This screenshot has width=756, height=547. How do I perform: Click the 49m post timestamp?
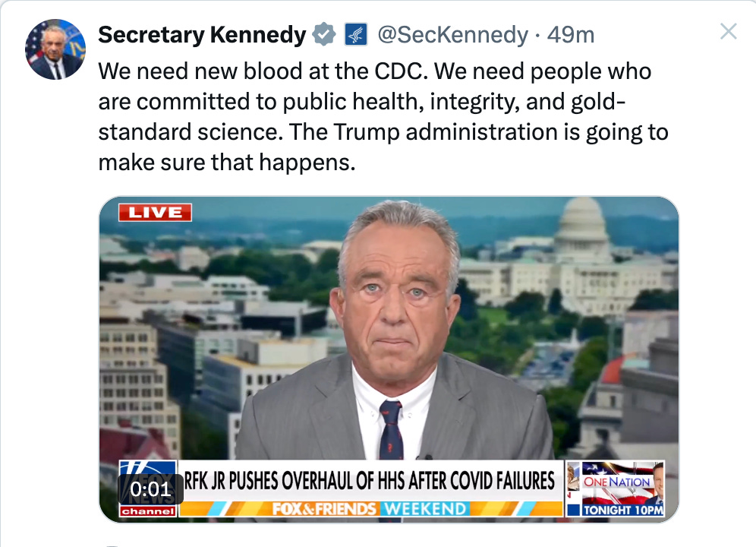[x=570, y=35]
